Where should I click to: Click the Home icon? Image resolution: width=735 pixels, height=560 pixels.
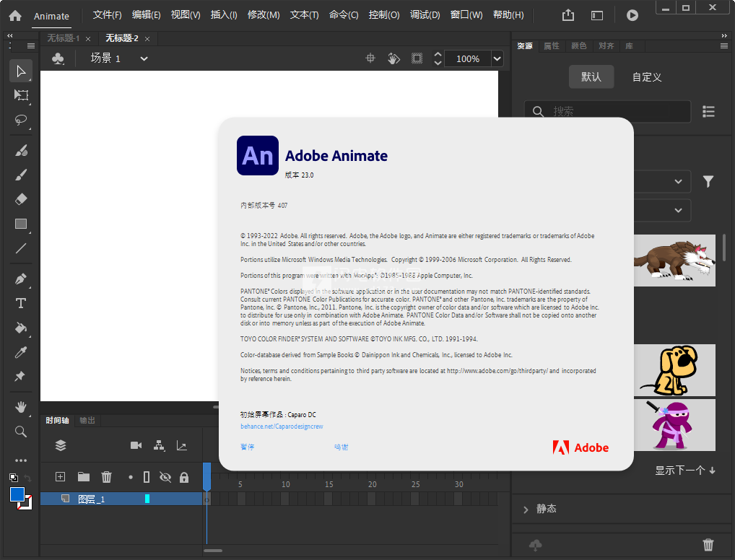(15, 15)
